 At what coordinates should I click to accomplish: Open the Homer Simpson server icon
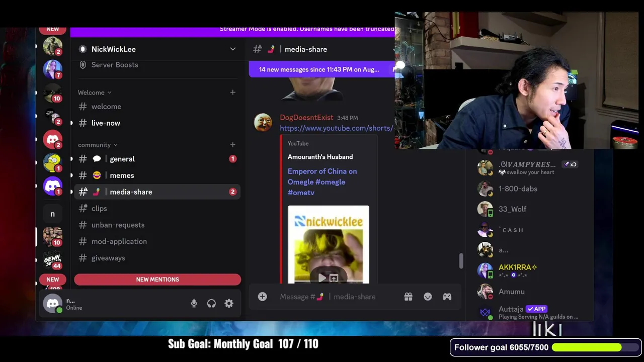pyautogui.click(x=52, y=163)
